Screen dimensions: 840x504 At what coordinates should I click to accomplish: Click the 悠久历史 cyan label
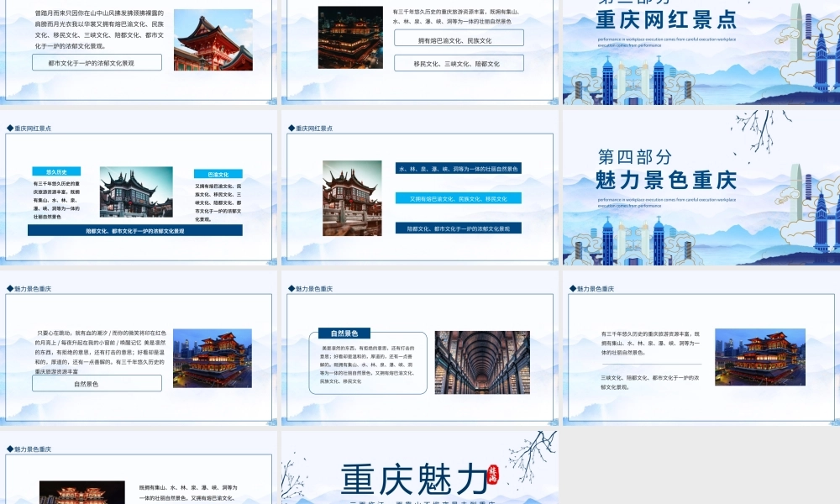56,171
